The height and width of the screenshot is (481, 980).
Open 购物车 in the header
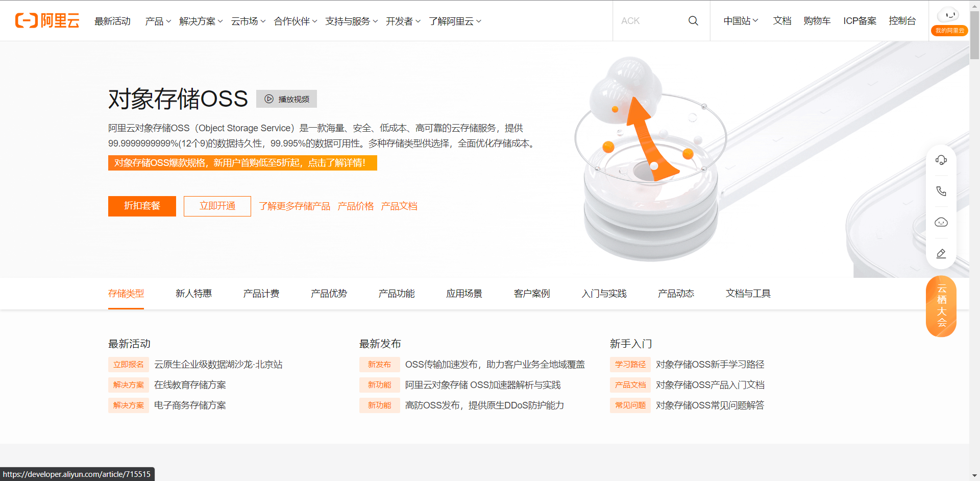click(817, 21)
